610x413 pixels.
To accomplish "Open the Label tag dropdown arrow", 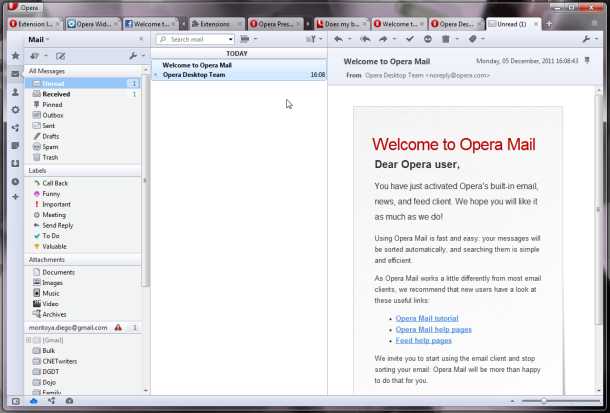I will coord(483,39).
